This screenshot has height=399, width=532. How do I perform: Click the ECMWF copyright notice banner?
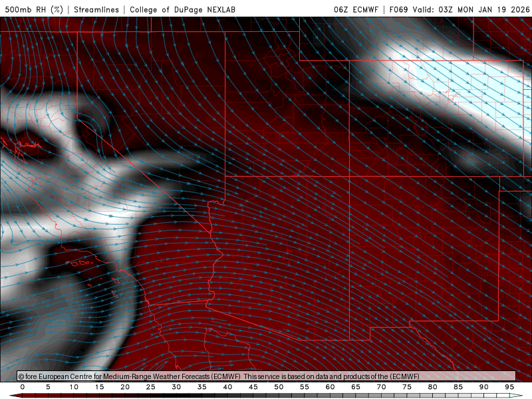[x=267, y=376]
